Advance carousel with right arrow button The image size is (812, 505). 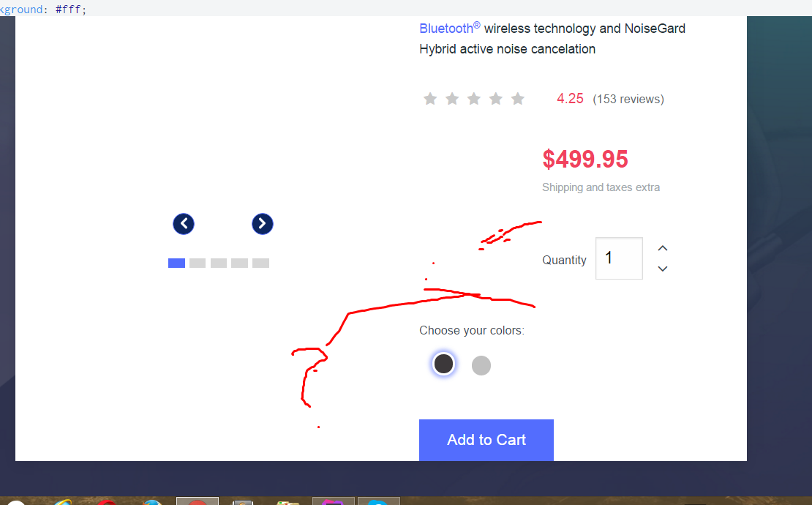pos(262,224)
